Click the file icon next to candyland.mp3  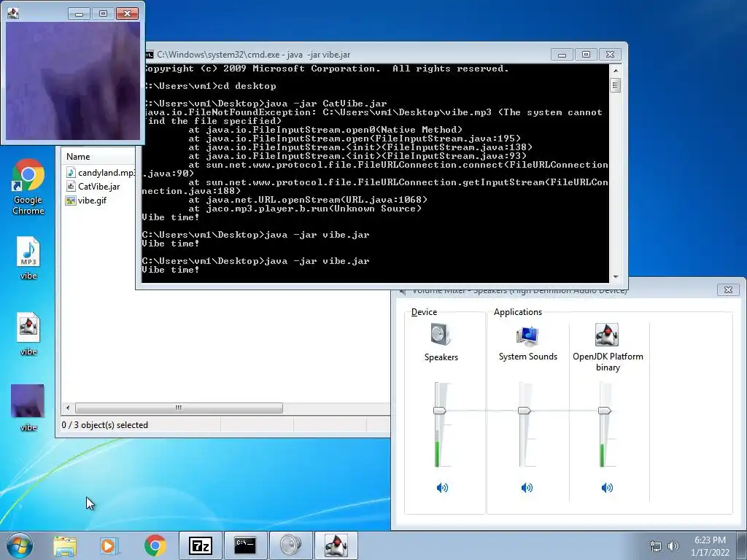coord(71,172)
